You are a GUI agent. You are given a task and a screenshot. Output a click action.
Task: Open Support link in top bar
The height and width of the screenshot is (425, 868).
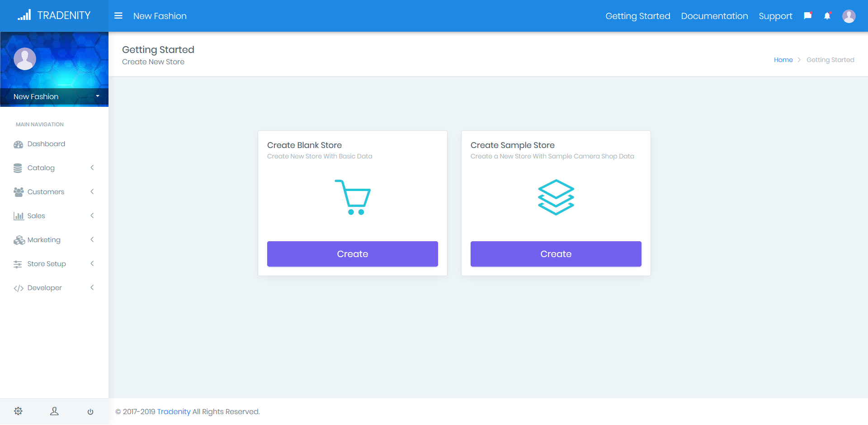click(775, 16)
